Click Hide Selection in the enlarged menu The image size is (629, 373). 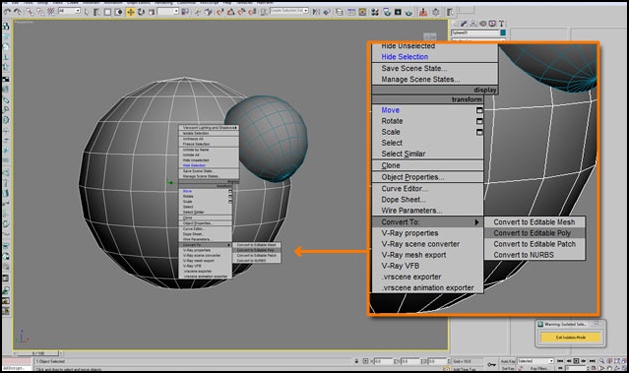(404, 57)
